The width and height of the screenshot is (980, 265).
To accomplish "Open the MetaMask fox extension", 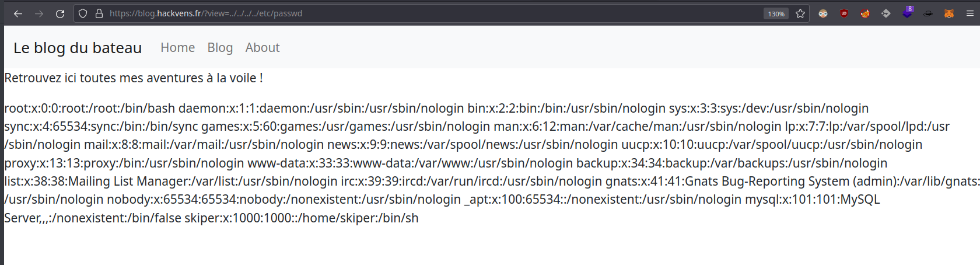I will click(949, 13).
